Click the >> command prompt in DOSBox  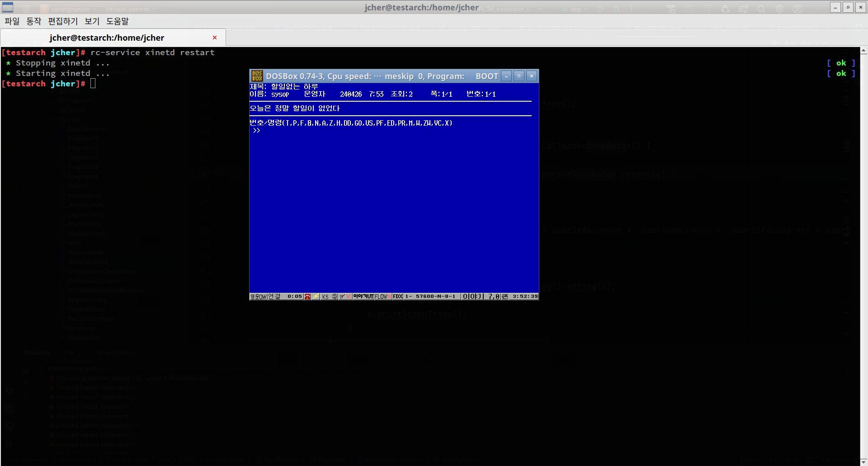(256, 131)
